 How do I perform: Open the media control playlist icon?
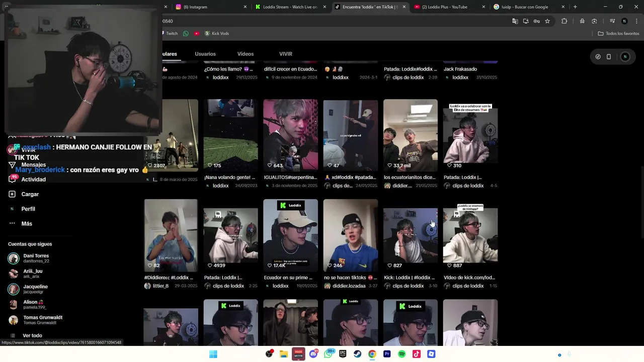(x=612, y=21)
